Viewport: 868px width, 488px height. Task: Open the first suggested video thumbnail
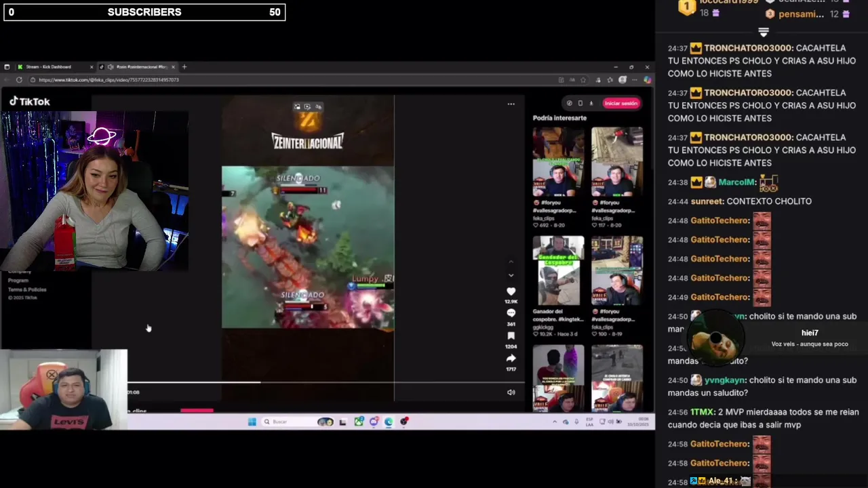pos(558,161)
